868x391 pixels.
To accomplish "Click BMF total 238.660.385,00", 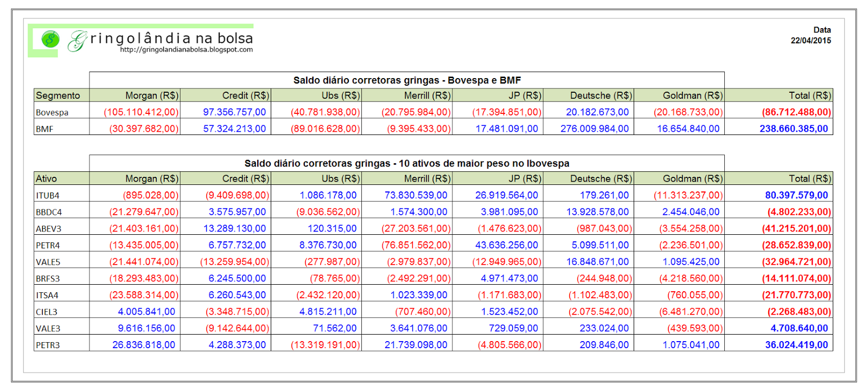I will [x=794, y=129].
